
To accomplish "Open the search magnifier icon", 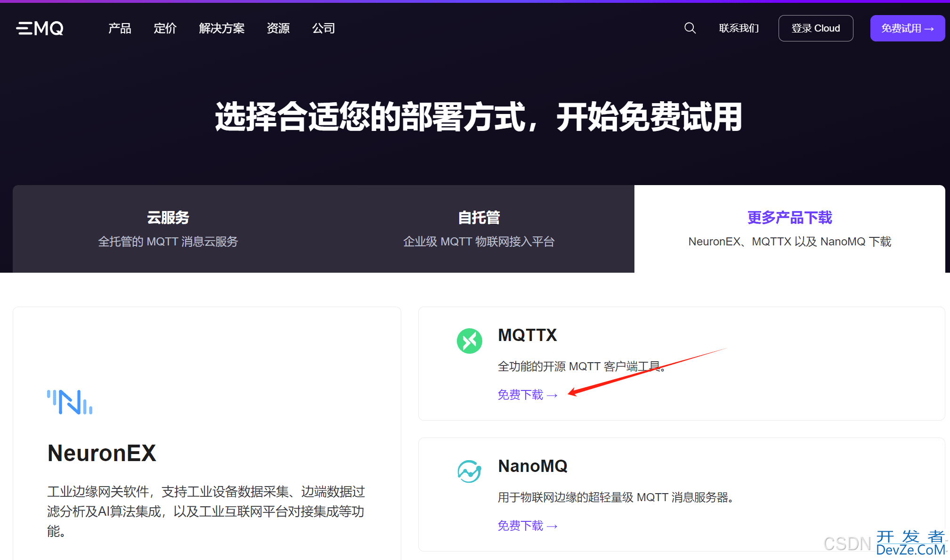I will point(690,28).
